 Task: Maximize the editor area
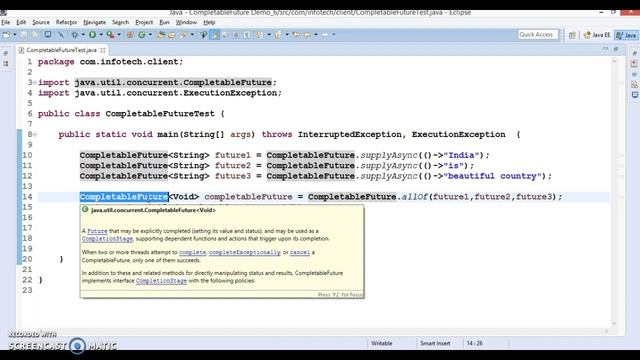pyautogui.click(x=616, y=49)
